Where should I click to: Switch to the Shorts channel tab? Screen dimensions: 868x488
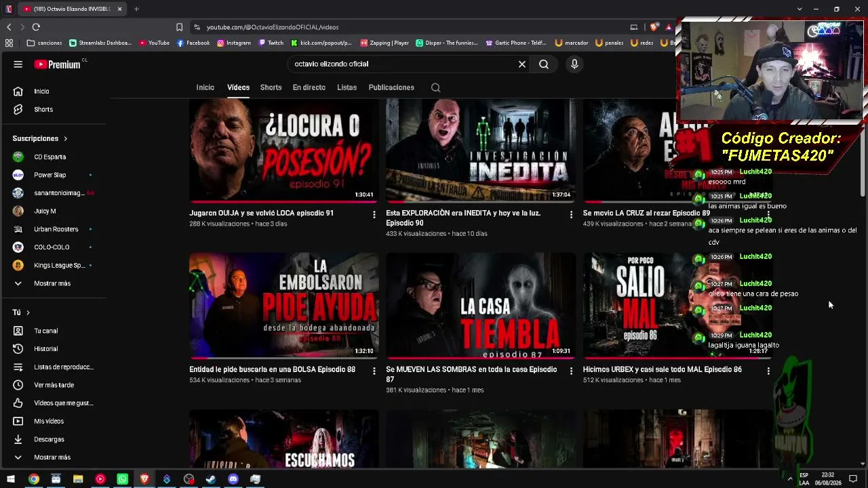point(271,87)
